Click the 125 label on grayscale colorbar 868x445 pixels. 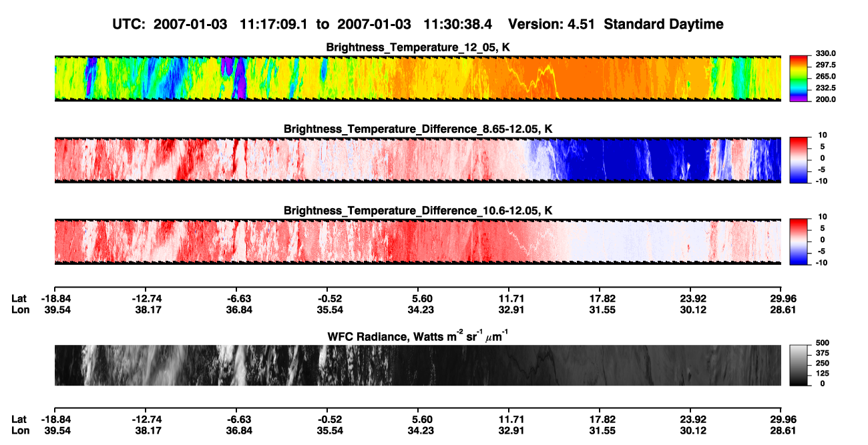(822, 373)
